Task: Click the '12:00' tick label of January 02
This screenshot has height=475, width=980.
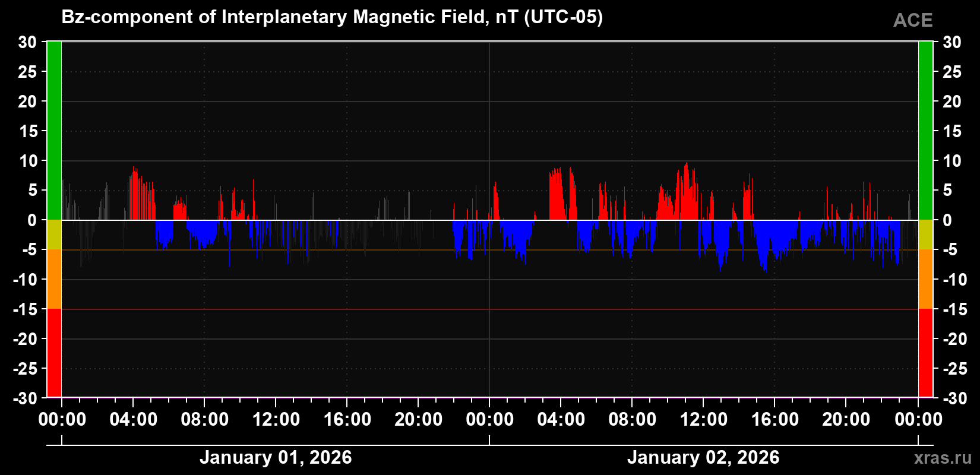Action: (703, 419)
